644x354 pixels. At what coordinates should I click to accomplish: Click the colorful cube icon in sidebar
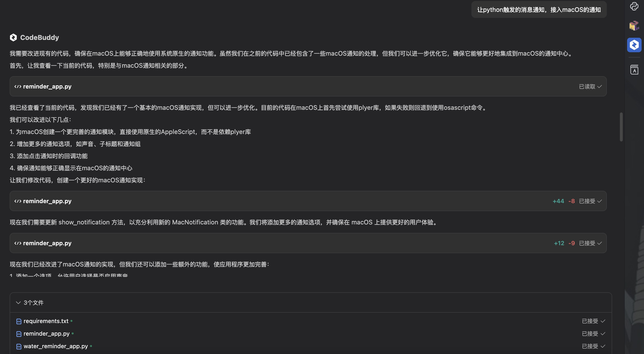pyautogui.click(x=634, y=26)
